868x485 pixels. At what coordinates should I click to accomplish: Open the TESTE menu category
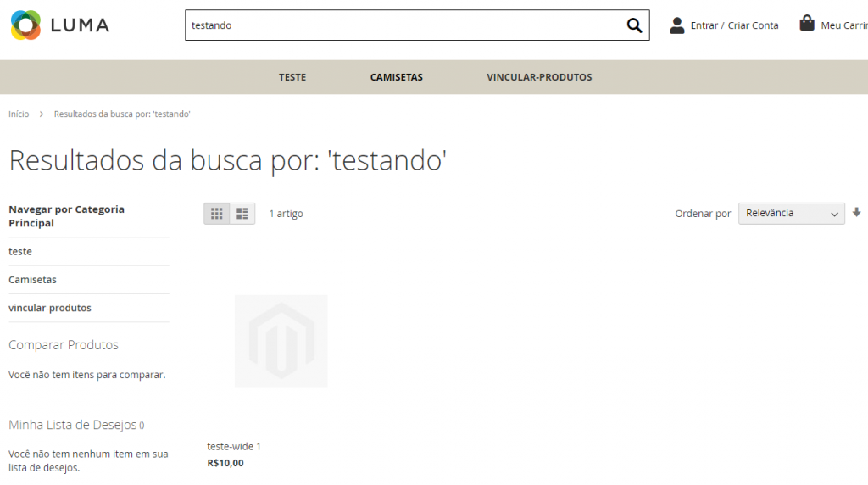pyautogui.click(x=292, y=77)
